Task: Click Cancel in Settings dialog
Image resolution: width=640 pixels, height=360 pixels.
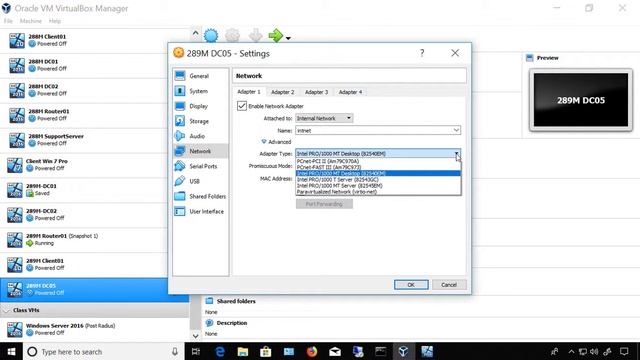Action: pyautogui.click(x=449, y=285)
